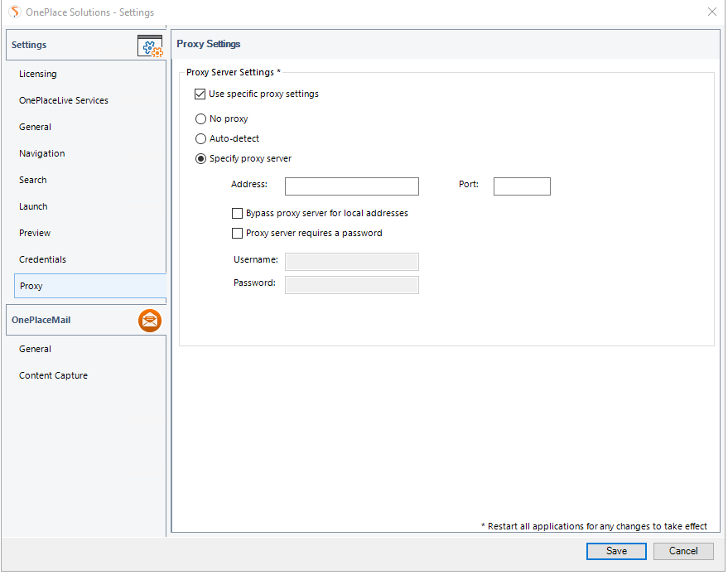This screenshot has height=575, width=728.
Task: Click the Password: label
Action: click(x=254, y=283)
